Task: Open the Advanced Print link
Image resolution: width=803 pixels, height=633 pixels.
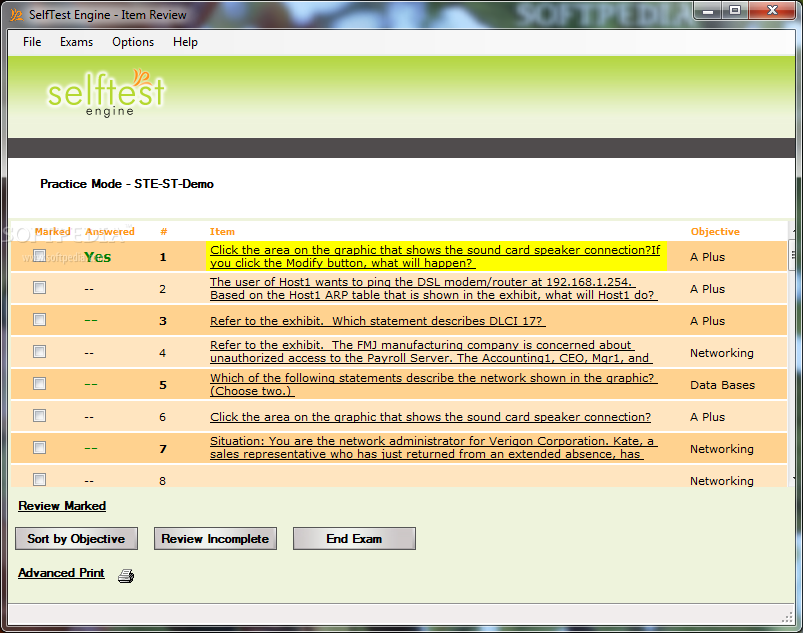Action: point(61,573)
